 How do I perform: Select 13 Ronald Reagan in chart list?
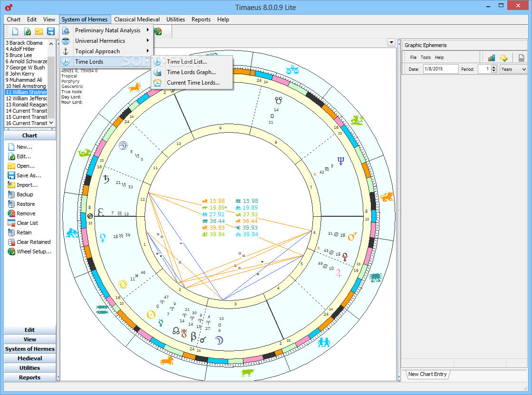tap(26, 105)
